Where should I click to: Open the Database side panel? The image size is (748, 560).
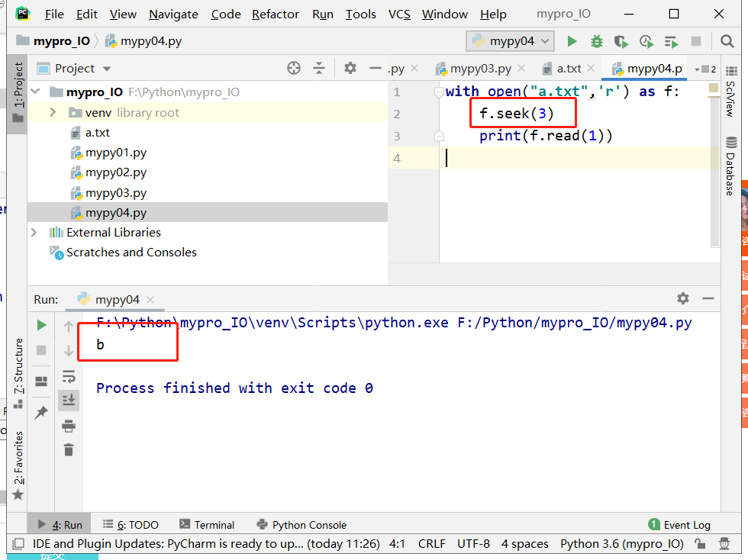tap(731, 166)
